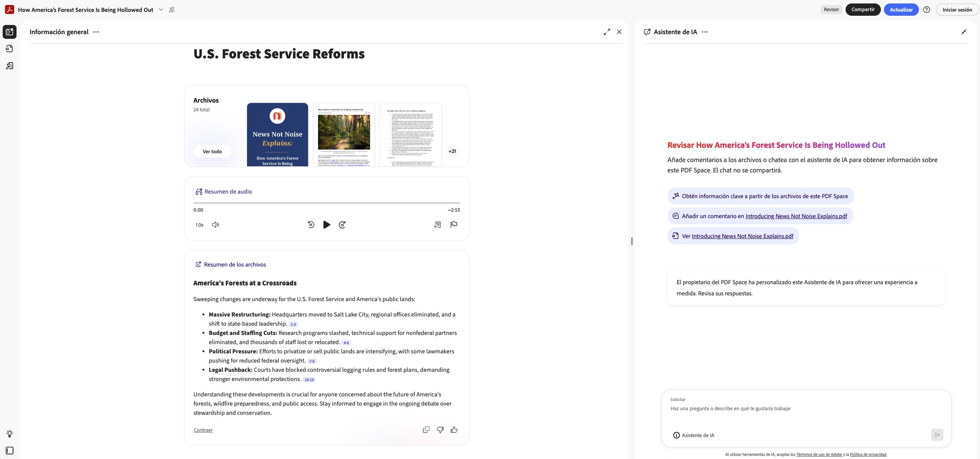Viewport: 980px width, 459px height.
Task: Mute the audio volume icon
Action: [x=216, y=225]
